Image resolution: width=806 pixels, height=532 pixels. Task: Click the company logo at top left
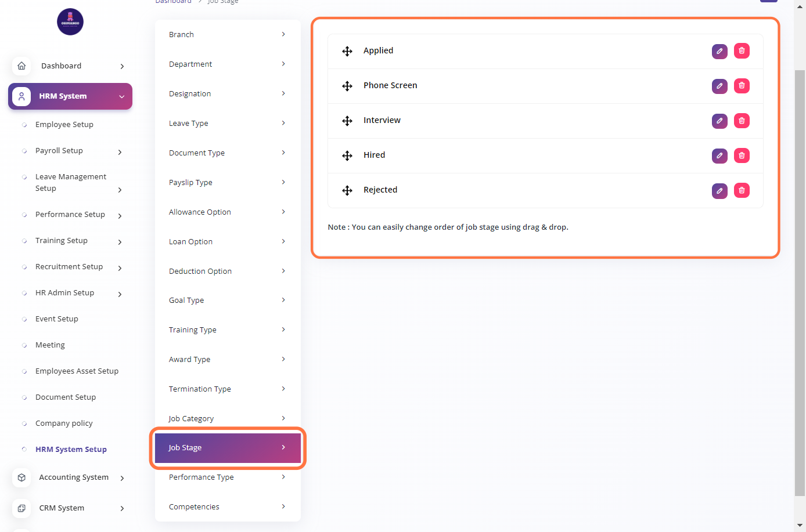[70, 21]
